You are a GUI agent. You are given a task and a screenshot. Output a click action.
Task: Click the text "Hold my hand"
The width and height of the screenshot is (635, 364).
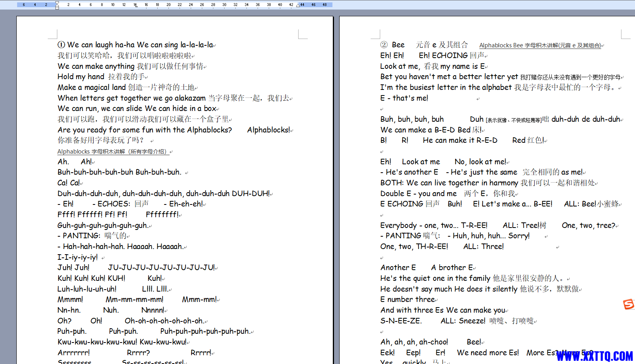[x=81, y=76]
